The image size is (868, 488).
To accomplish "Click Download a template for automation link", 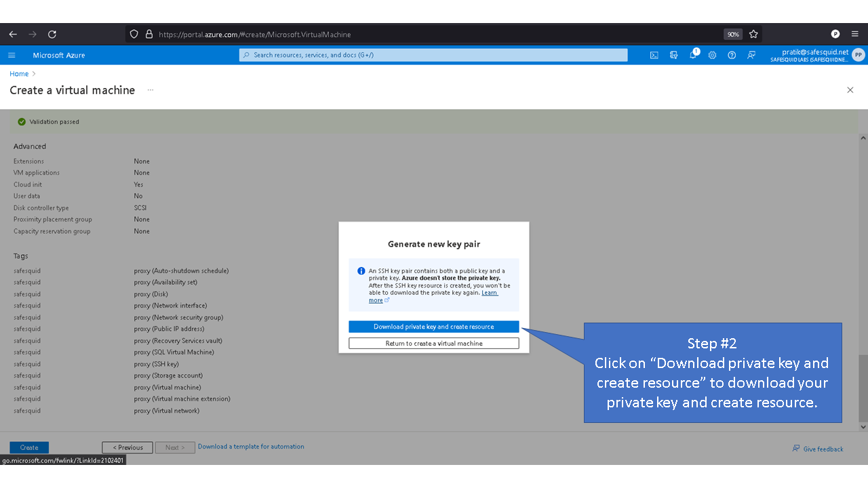I will point(251,447).
